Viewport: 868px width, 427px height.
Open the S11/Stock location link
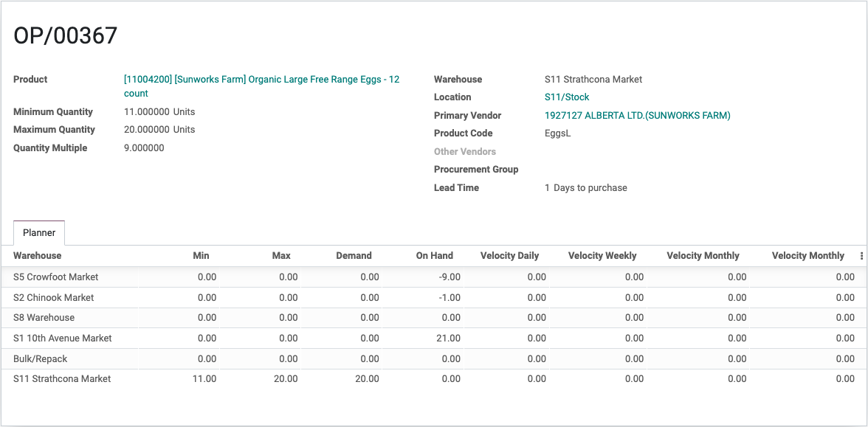567,97
